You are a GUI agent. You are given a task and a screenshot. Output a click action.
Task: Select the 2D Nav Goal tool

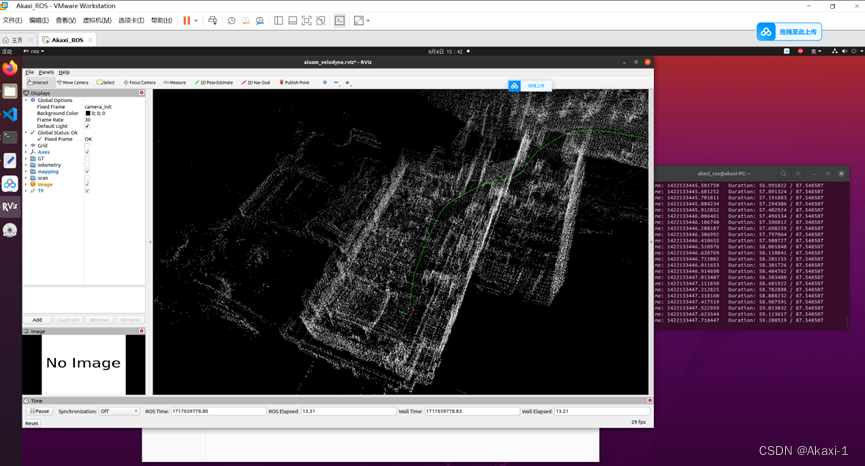tap(256, 82)
